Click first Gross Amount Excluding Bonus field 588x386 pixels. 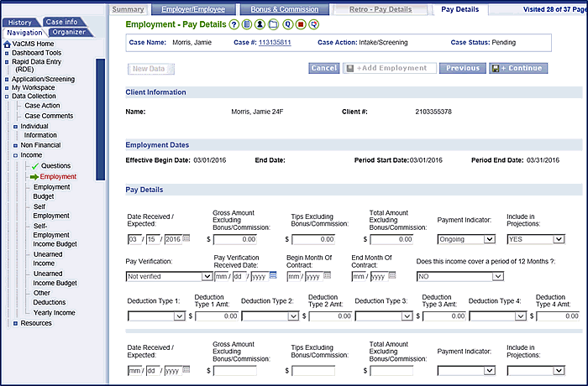[234, 239]
